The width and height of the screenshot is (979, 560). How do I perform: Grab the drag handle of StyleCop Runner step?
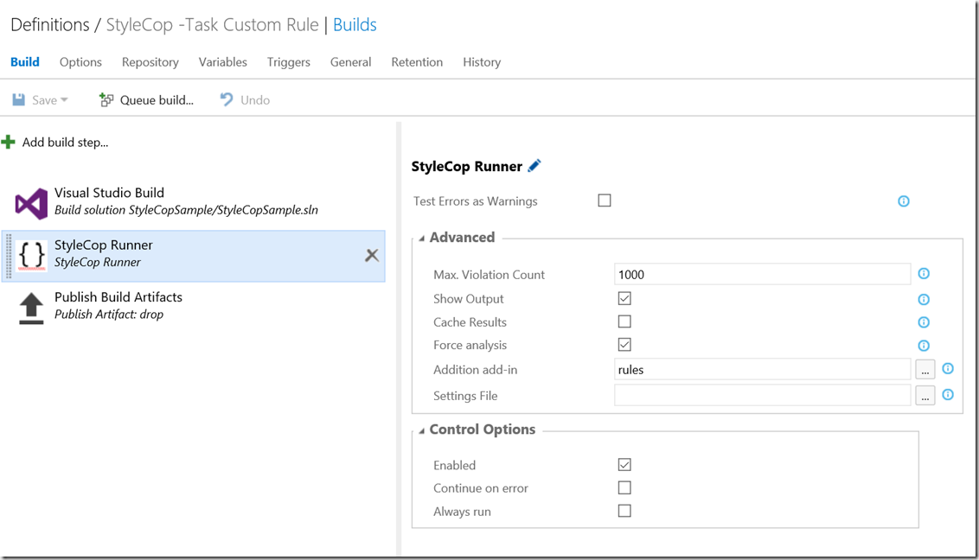point(9,257)
